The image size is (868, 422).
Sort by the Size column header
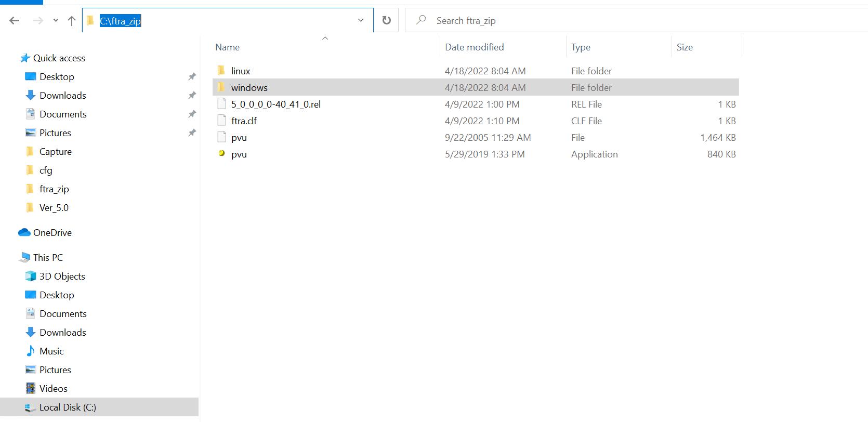pyautogui.click(x=685, y=47)
